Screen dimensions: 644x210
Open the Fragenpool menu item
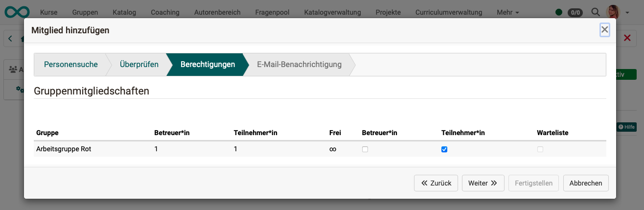point(272,12)
